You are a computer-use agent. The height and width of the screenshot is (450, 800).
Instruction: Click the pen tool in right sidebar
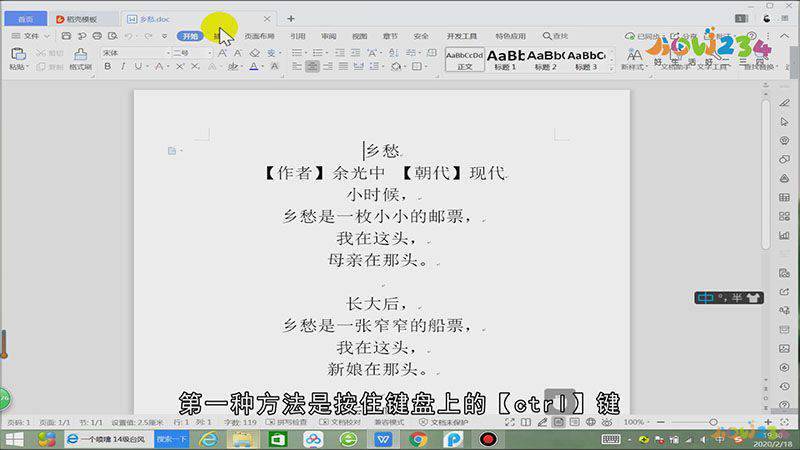tap(784, 103)
